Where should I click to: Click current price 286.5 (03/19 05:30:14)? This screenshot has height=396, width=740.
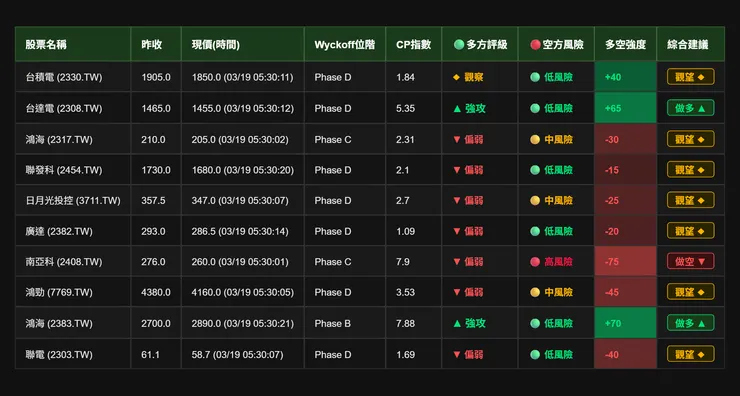coord(240,231)
